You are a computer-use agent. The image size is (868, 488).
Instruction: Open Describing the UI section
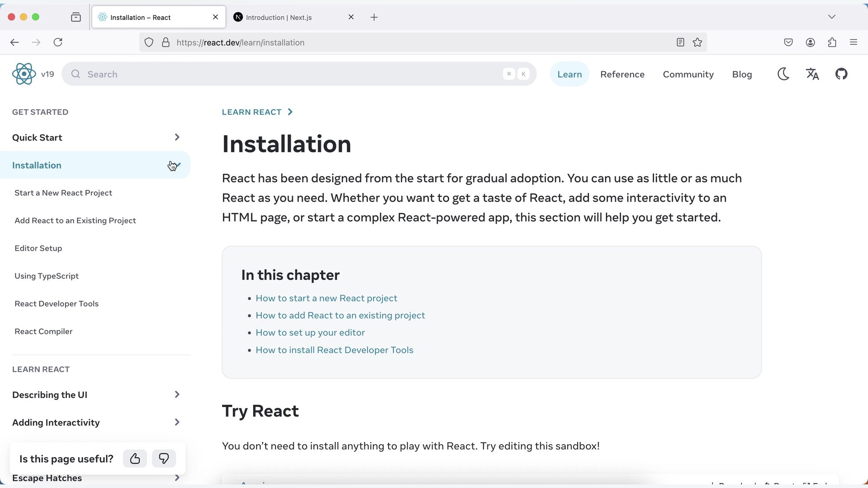coord(50,395)
